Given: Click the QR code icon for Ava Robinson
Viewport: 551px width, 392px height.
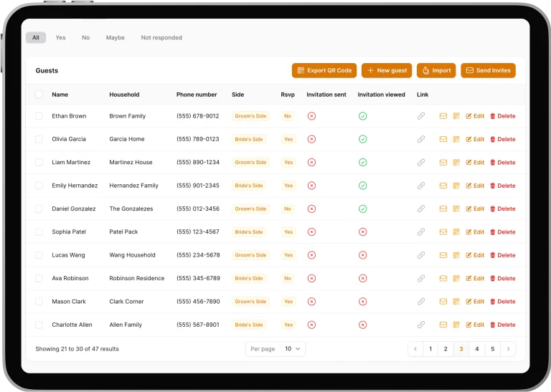Looking at the screenshot, I should 456,279.
